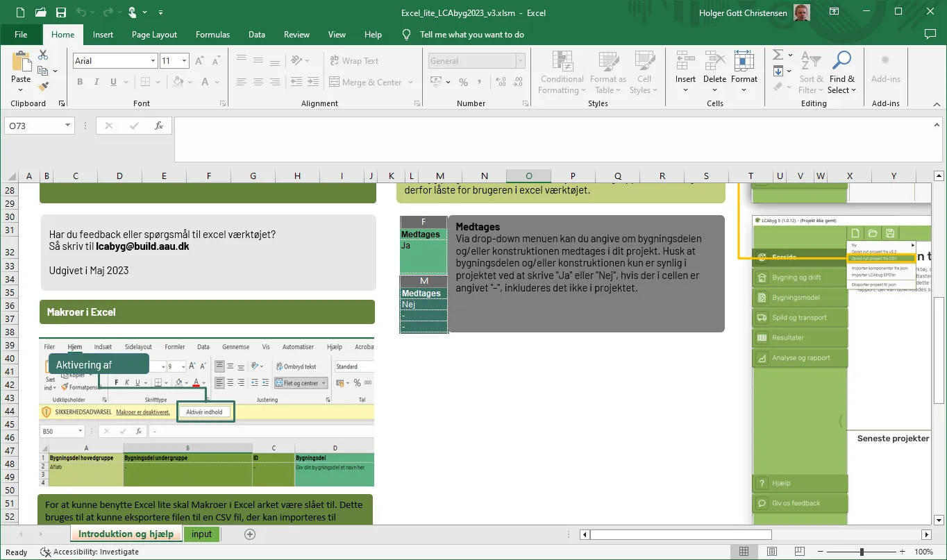Open the font size dropdown showing 11
947x560 pixels.
pos(184,61)
